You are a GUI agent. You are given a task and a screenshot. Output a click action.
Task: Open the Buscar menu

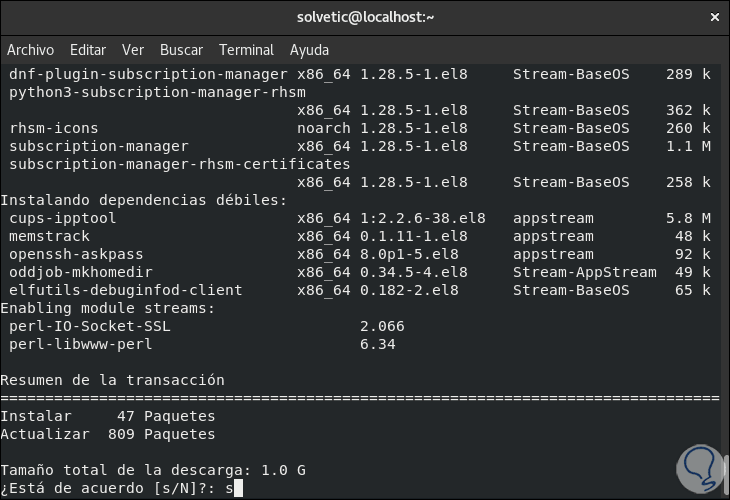tap(181, 50)
